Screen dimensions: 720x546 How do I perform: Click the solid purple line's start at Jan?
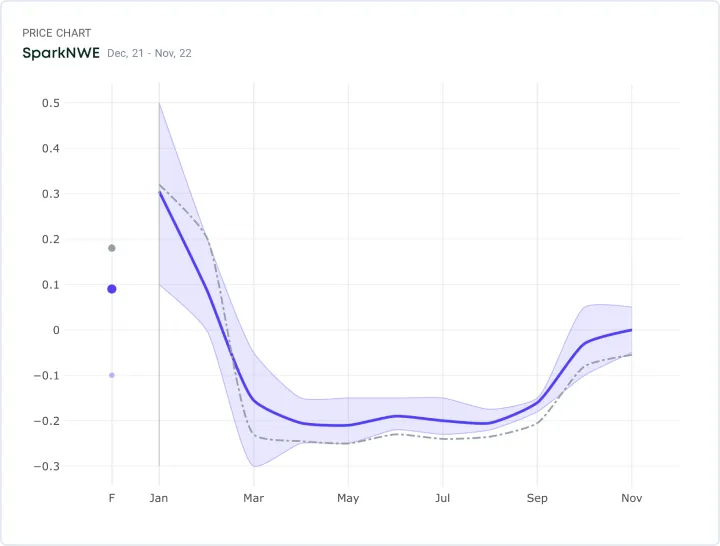coord(160,192)
